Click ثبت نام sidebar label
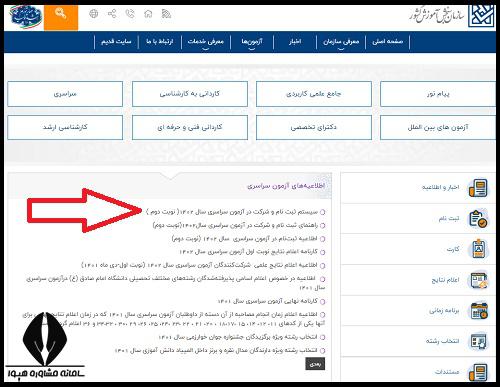 coord(449,219)
